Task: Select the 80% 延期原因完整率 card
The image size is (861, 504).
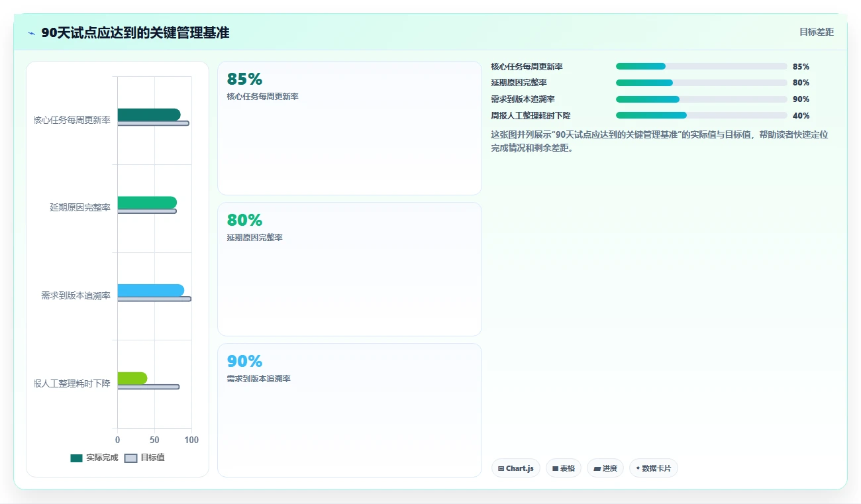Action: coord(350,269)
